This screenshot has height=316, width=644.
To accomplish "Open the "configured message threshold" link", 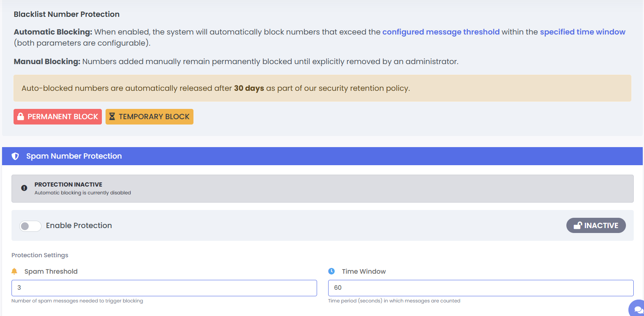I will pyautogui.click(x=441, y=32).
